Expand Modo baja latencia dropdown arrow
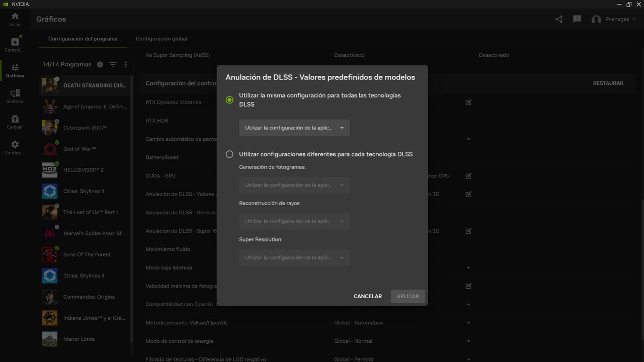The height and width of the screenshot is (362, 644). point(468,268)
